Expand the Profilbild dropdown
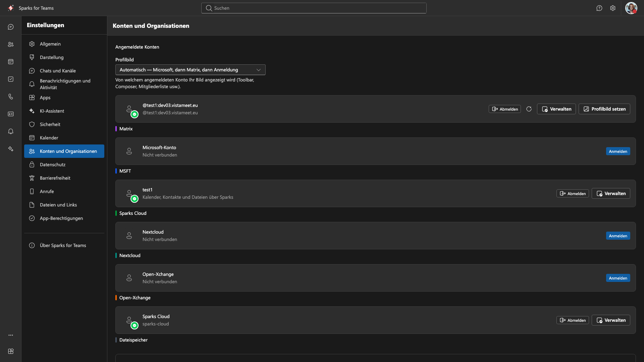 tap(191, 70)
